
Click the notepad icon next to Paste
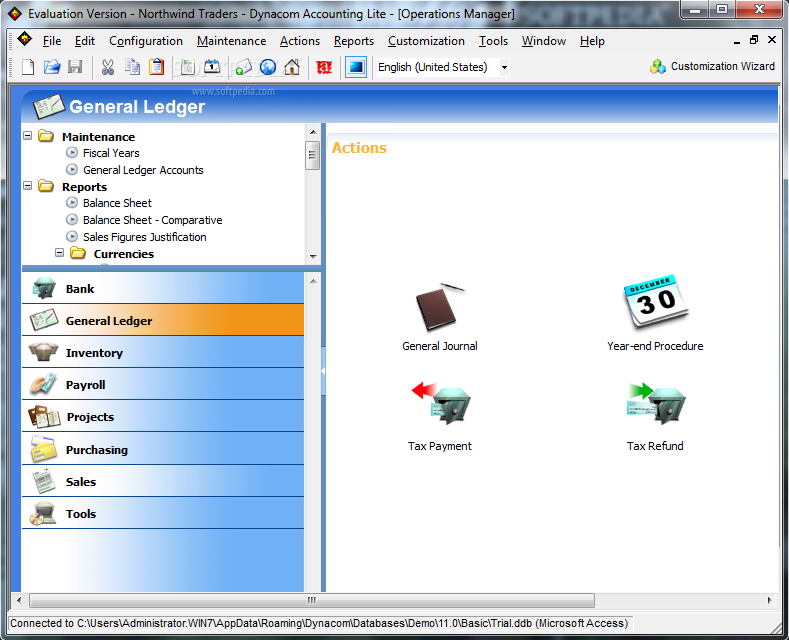[188, 67]
